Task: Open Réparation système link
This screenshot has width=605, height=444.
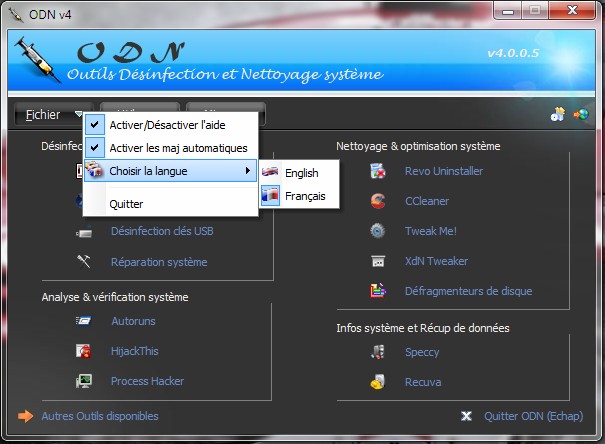Action: tap(159, 262)
